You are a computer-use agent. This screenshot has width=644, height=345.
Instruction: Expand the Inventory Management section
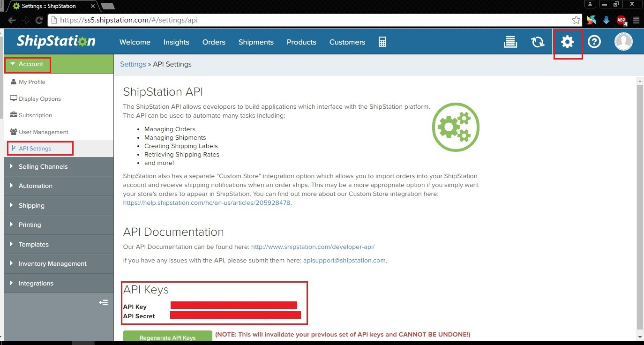coord(52,264)
